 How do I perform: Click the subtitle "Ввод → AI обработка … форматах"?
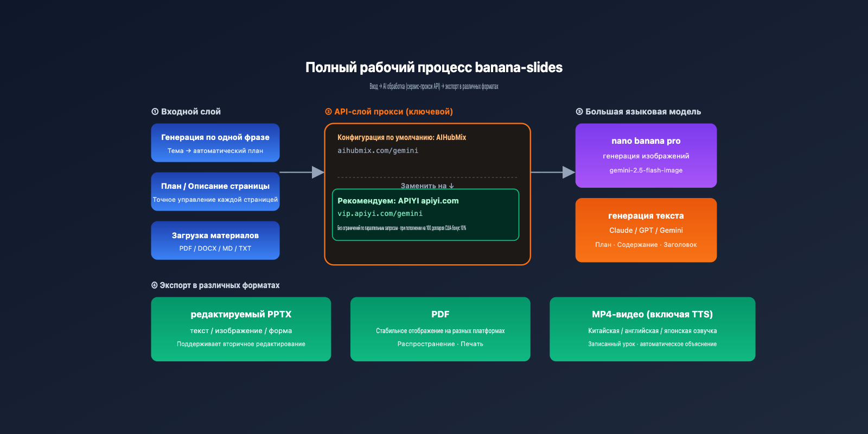[x=434, y=86]
